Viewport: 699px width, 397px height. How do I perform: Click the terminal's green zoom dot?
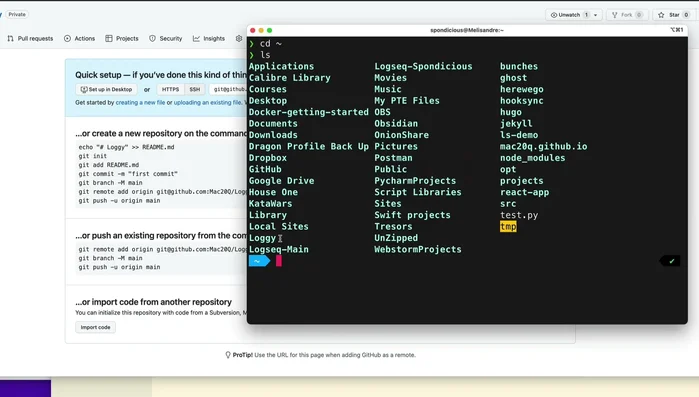tap(269, 30)
